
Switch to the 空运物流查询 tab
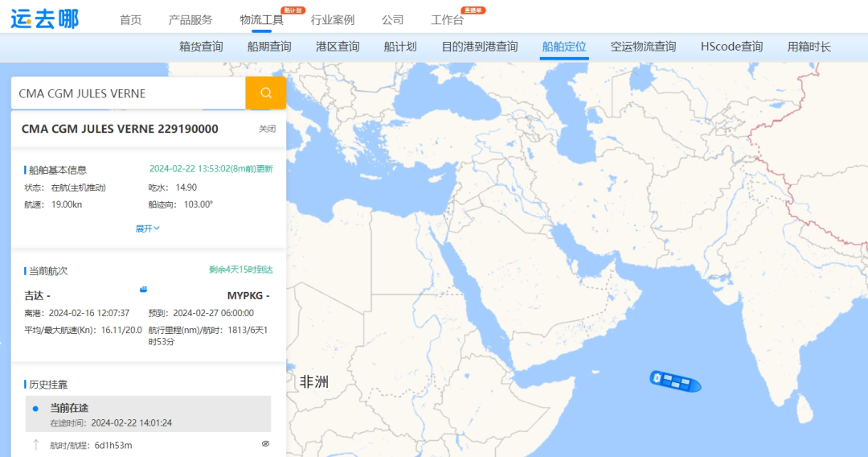[643, 47]
